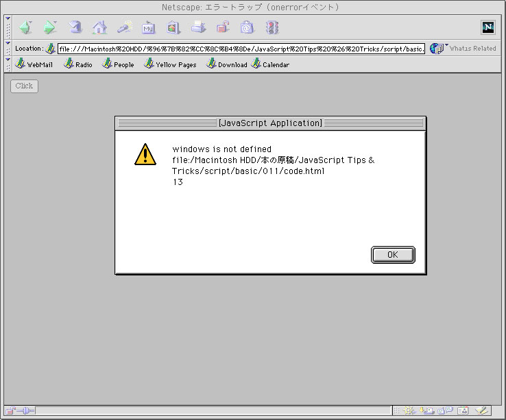Open the Search flashlight icon
This screenshot has width=506, height=420.
pyautogui.click(x=125, y=27)
